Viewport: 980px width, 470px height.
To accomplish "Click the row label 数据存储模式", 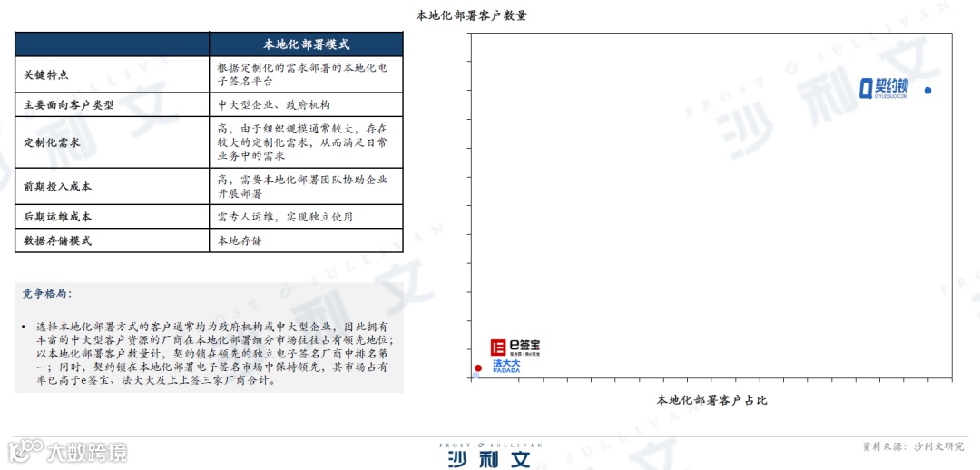I will (x=57, y=240).
